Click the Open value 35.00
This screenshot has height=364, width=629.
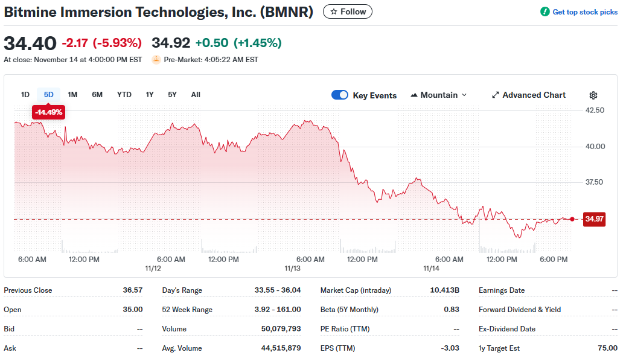pos(133,310)
